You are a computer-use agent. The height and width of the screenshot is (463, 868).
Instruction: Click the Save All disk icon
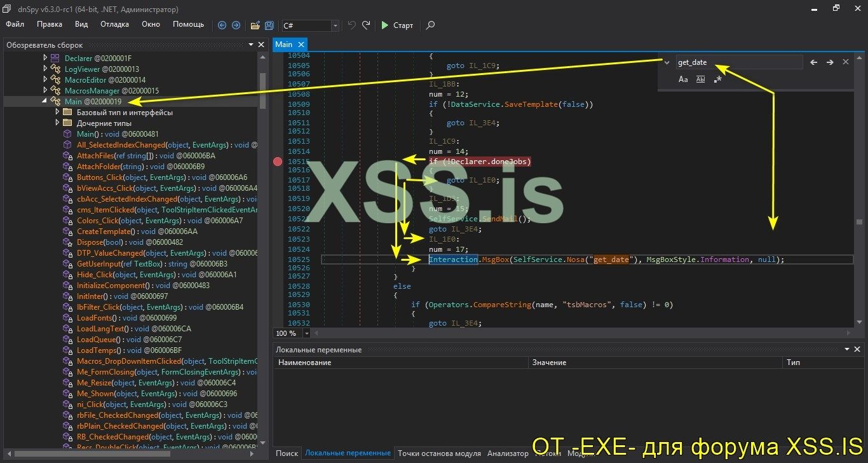coord(269,25)
